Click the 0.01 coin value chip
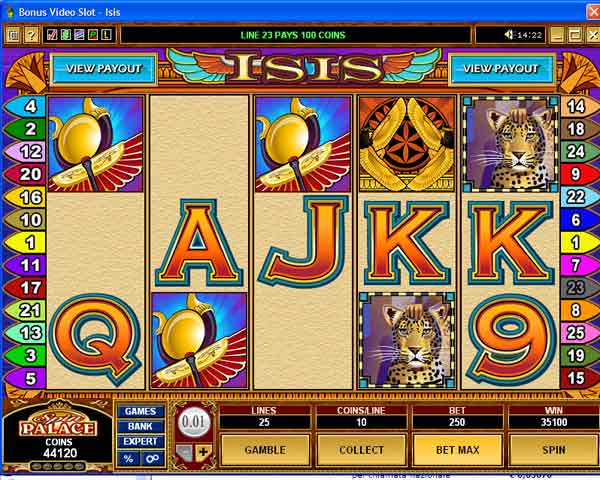This screenshot has height=480, width=600. 194,421
